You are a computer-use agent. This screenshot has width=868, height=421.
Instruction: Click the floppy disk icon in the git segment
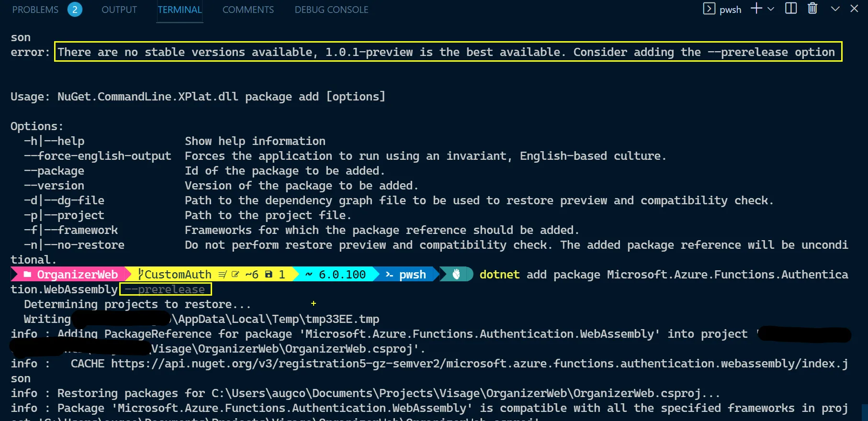point(269,275)
